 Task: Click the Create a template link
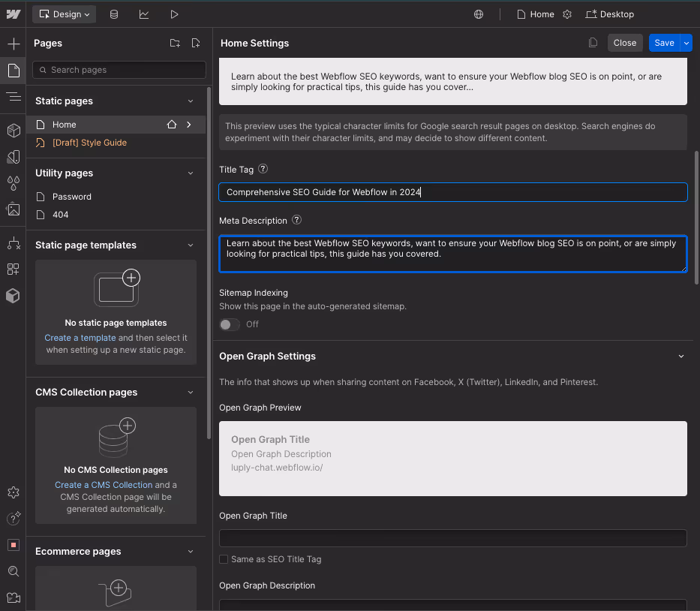80,338
